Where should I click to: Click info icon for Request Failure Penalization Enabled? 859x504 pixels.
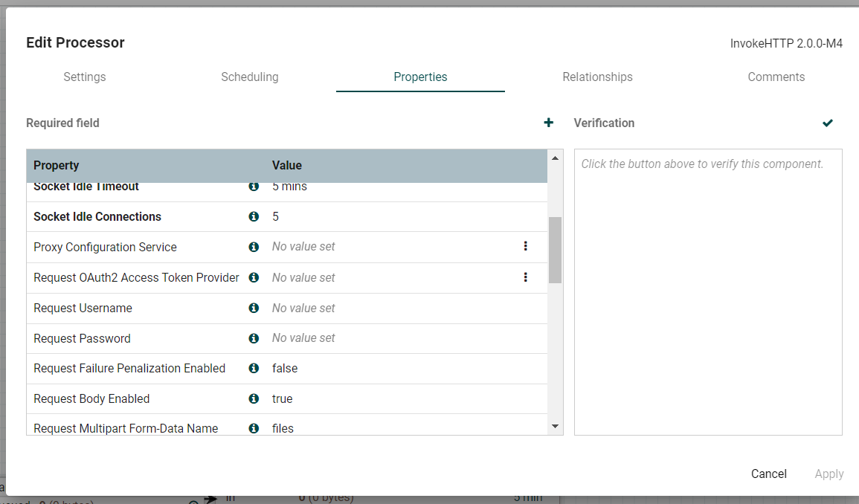pos(254,368)
